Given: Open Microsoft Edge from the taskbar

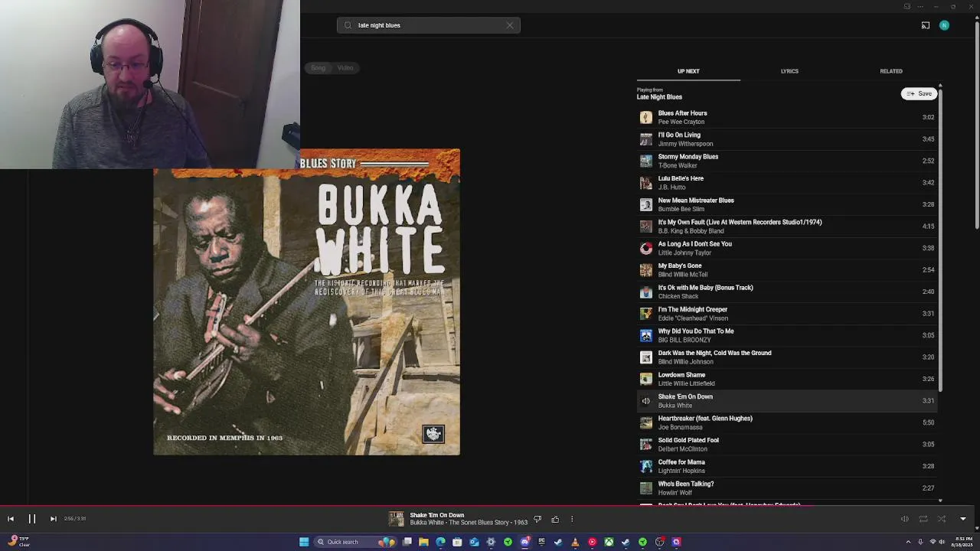Looking at the screenshot, I should click(440, 542).
